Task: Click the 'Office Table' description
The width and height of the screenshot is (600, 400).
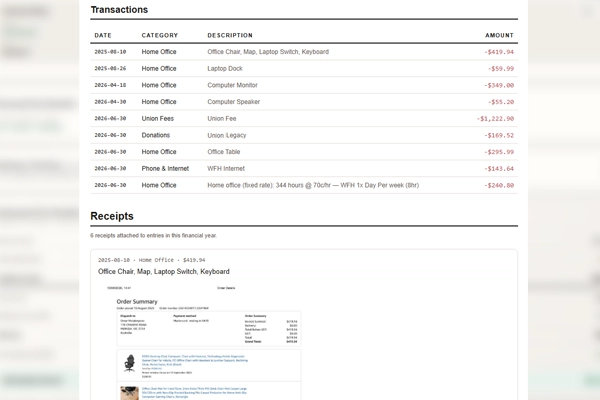Action: (x=223, y=152)
